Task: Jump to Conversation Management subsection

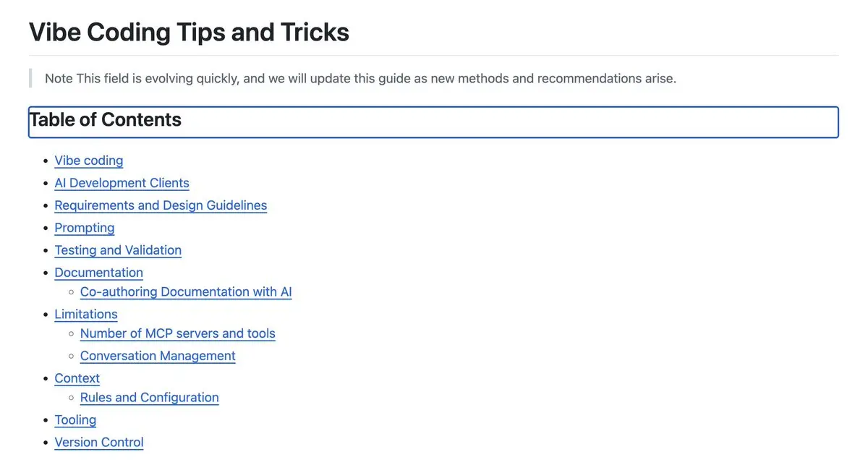Action: click(158, 357)
